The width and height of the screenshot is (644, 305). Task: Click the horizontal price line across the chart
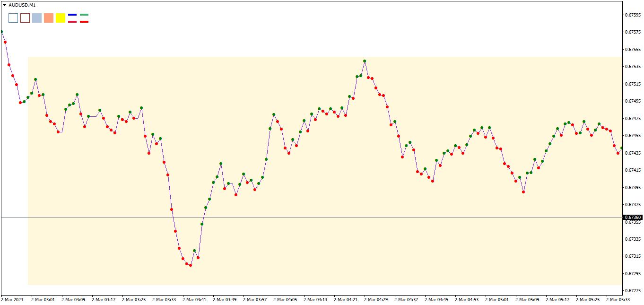[307, 217]
